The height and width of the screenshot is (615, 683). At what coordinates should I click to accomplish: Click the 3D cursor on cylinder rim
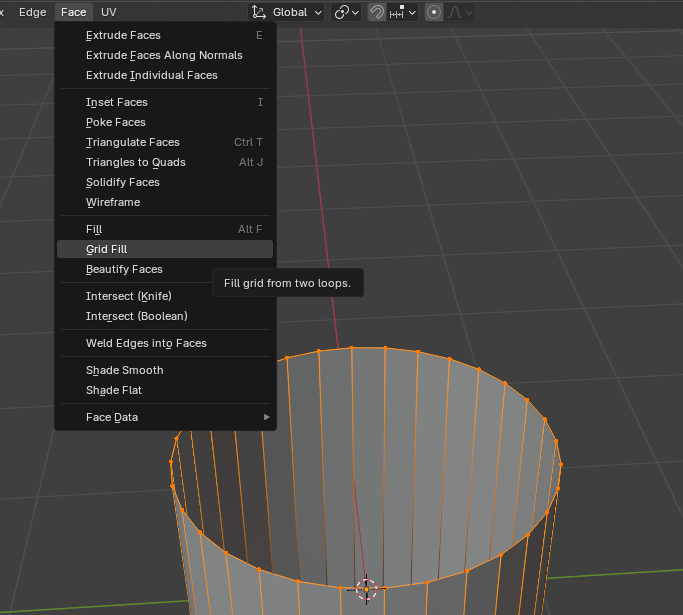(x=366, y=589)
